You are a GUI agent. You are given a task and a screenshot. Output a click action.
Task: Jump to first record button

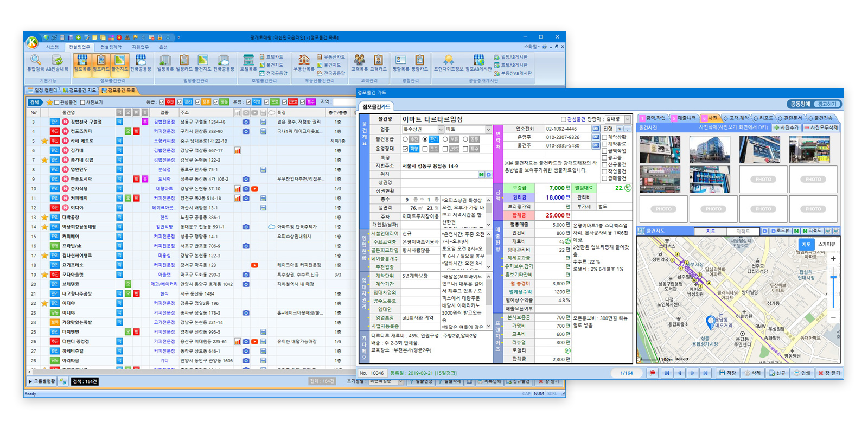pos(667,373)
